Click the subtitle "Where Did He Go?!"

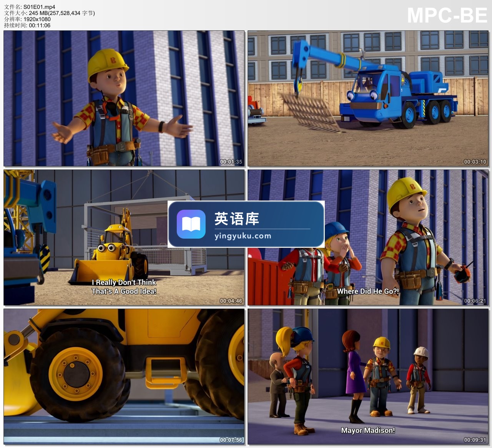point(368,291)
